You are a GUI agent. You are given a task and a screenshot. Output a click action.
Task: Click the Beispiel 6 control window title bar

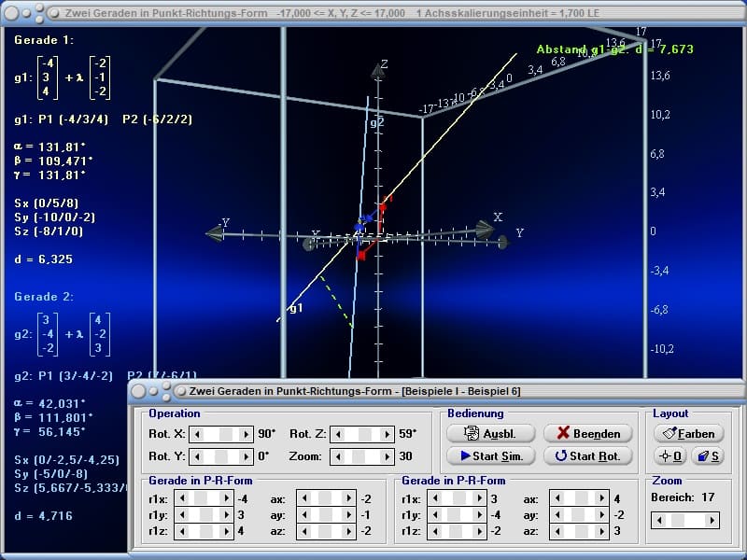coord(436,391)
